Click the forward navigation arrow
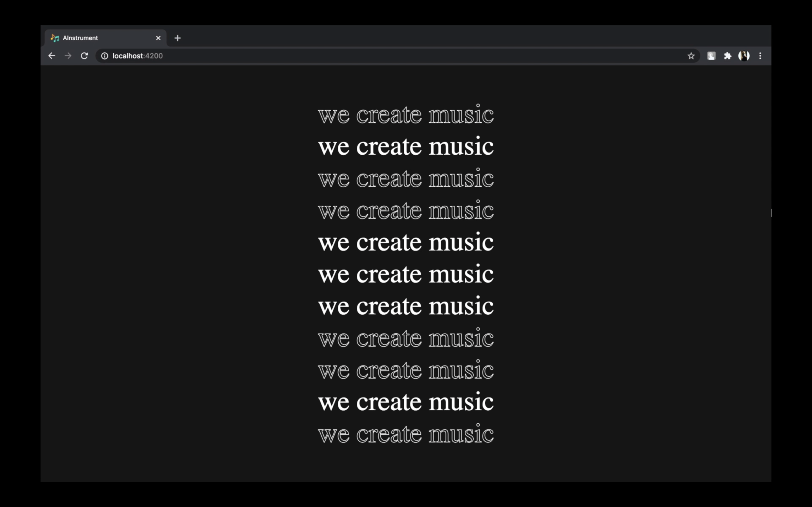Screen dimensions: 812x507 point(68,56)
